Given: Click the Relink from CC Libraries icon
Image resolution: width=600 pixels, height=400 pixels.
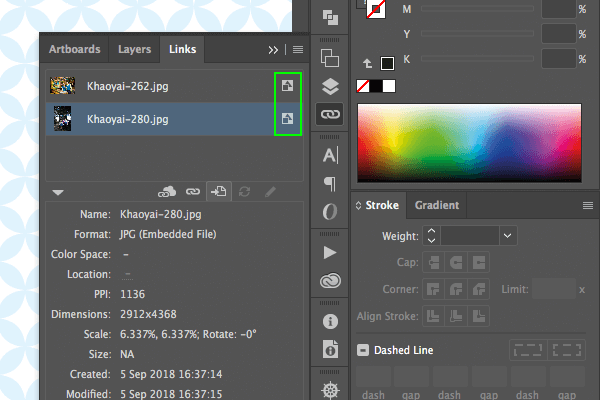Looking at the screenshot, I should 167,191.
